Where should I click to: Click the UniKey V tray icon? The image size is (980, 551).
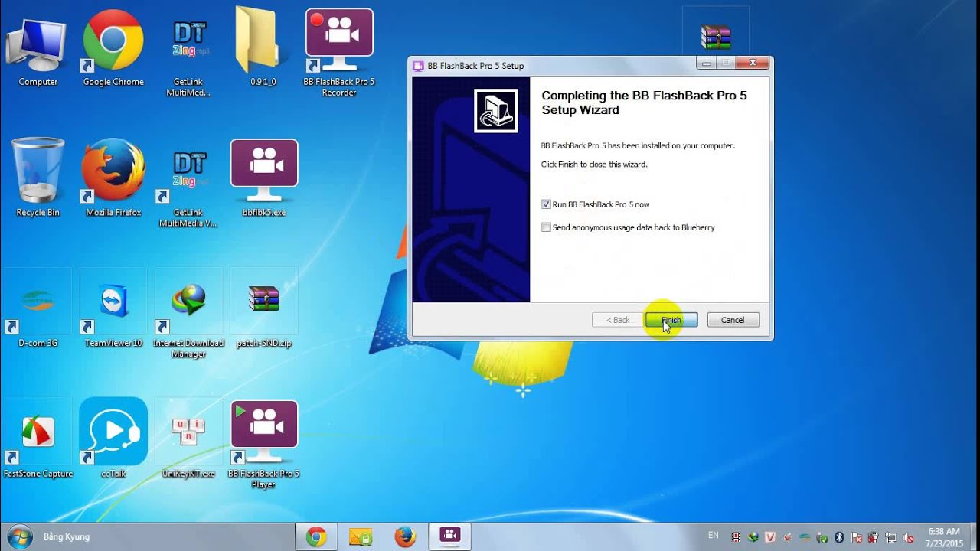[770, 537]
